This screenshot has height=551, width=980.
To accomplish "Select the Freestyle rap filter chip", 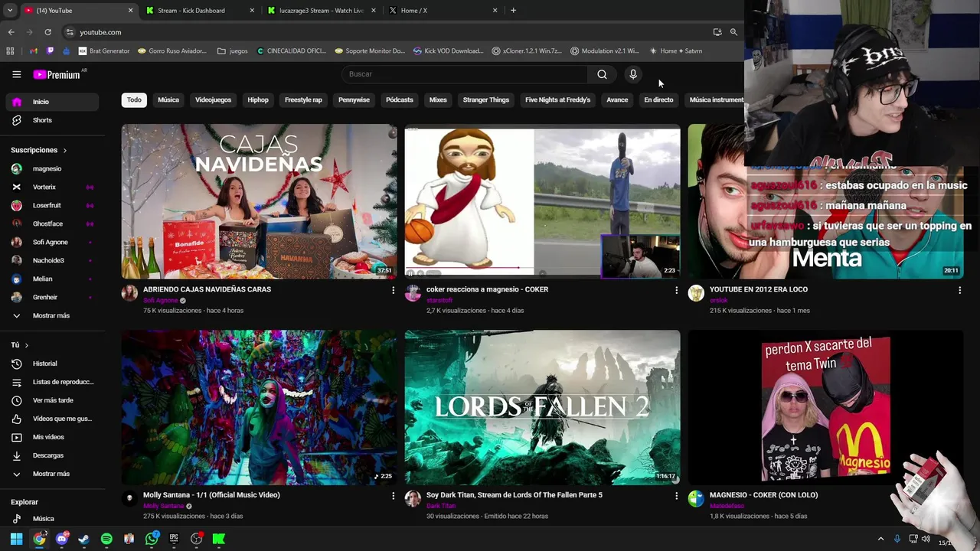I will point(303,99).
